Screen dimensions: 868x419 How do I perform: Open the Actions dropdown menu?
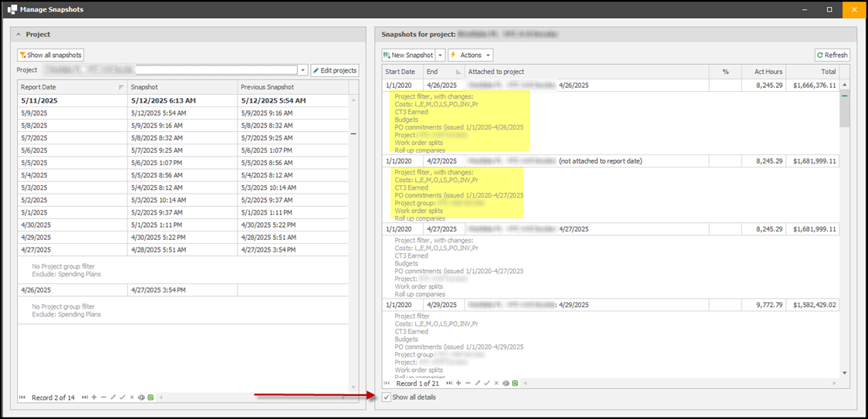(x=471, y=55)
